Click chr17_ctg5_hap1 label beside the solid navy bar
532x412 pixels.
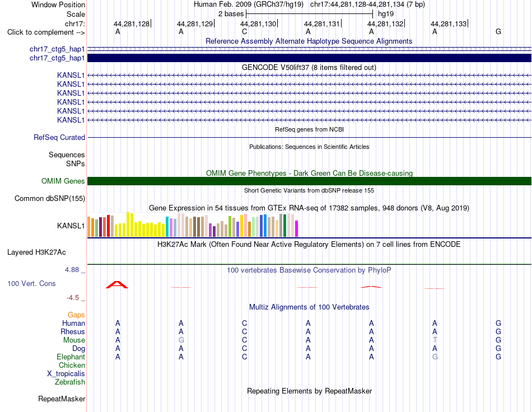57,58
